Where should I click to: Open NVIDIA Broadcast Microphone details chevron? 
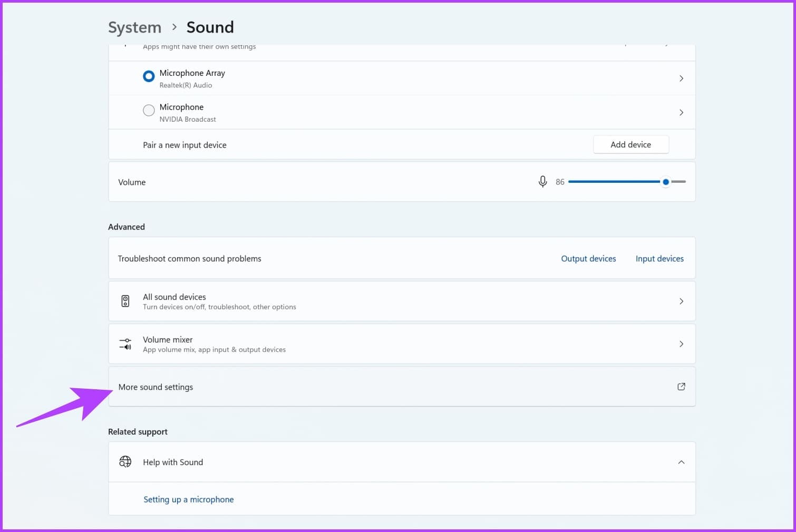click(681, 113)
